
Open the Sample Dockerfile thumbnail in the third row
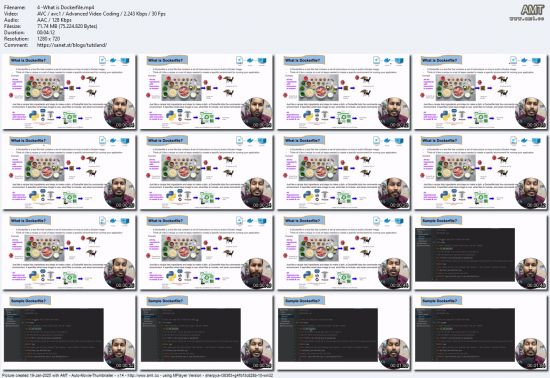(481, 252)
